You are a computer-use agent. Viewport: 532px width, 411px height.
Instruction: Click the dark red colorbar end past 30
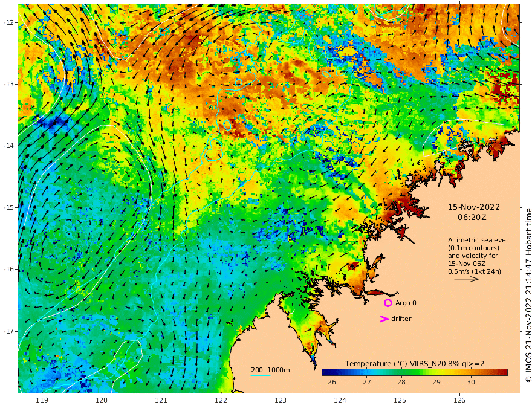click(x=504, y=373)
